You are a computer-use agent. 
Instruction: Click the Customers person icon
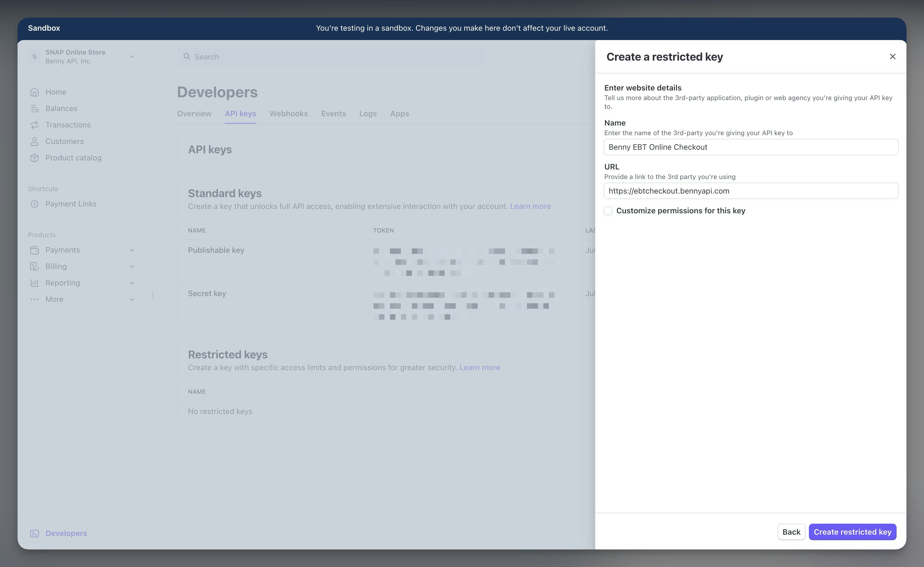click(x=35, y=141)
